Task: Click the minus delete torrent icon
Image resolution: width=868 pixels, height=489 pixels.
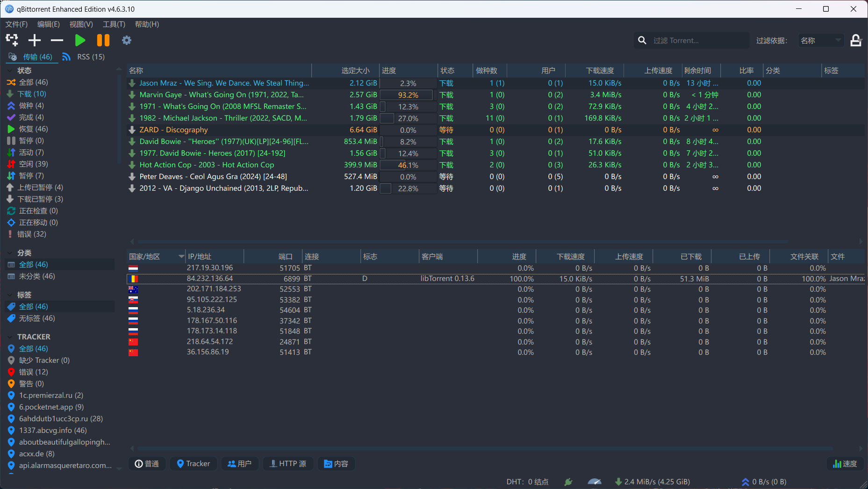Action: (57, 40)
